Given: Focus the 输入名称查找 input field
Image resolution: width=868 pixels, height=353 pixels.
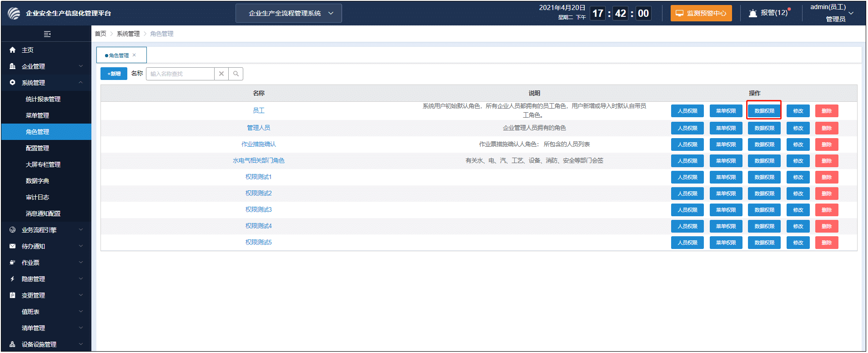Looking at the screenshot, I should pyautogui.click(x=180, y=74).
